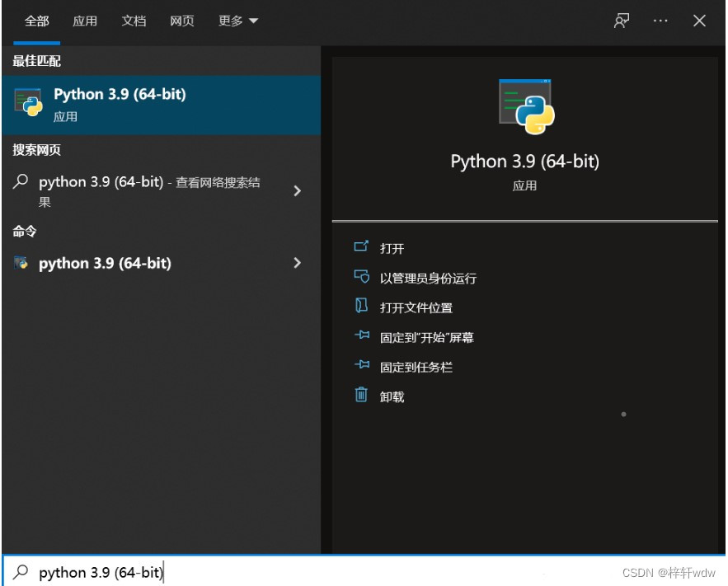The image size is (728, 586).
Task: Switch to the 应用 tab
Action: tap(85, 21)
